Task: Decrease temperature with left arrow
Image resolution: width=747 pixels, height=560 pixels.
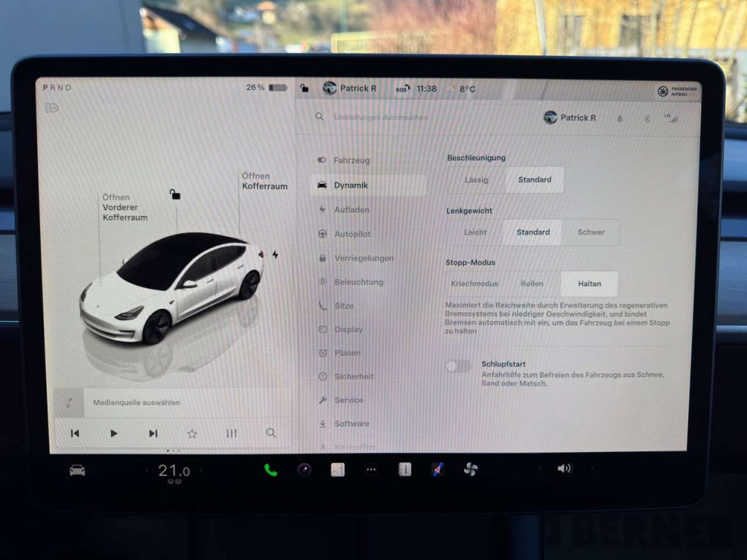Action: coord(147,471)
